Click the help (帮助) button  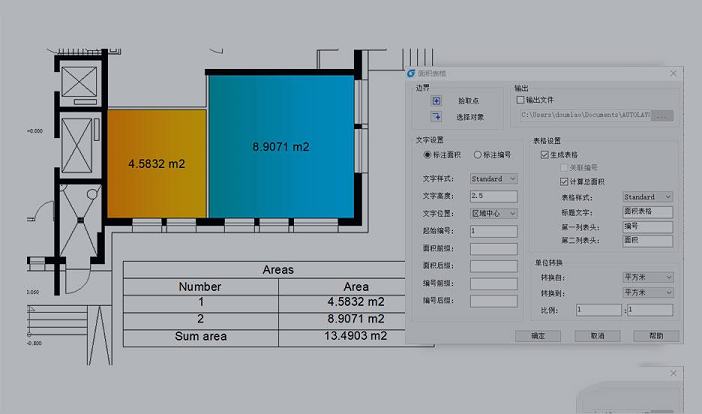coord(656,336)
